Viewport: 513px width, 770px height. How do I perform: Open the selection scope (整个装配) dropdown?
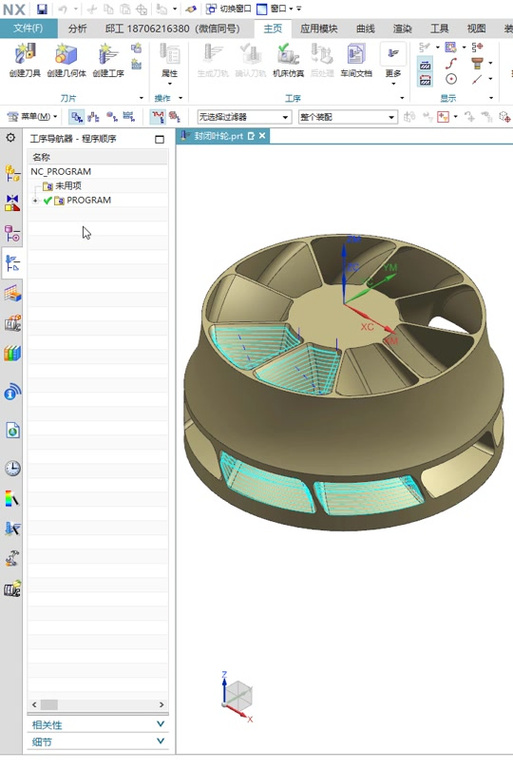pos(347,117)
